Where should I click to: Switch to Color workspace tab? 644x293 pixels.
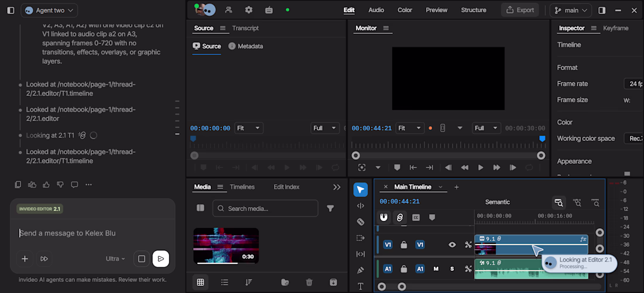point(405,11)
